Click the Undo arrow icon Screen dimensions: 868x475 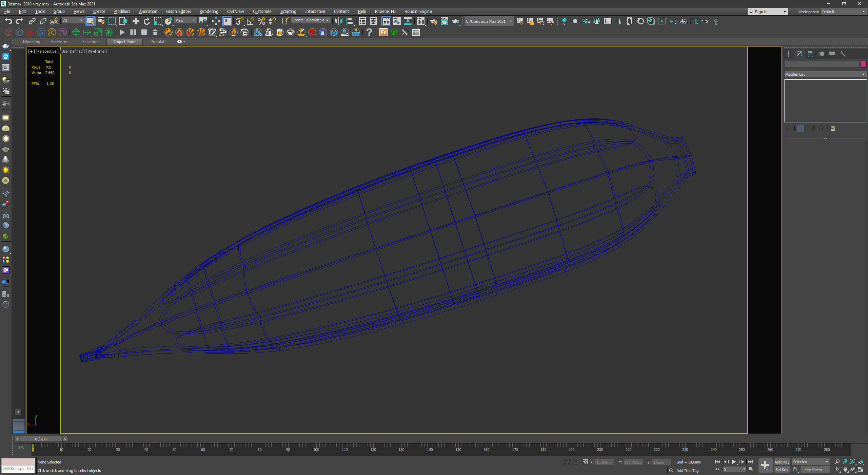(8, 21)
